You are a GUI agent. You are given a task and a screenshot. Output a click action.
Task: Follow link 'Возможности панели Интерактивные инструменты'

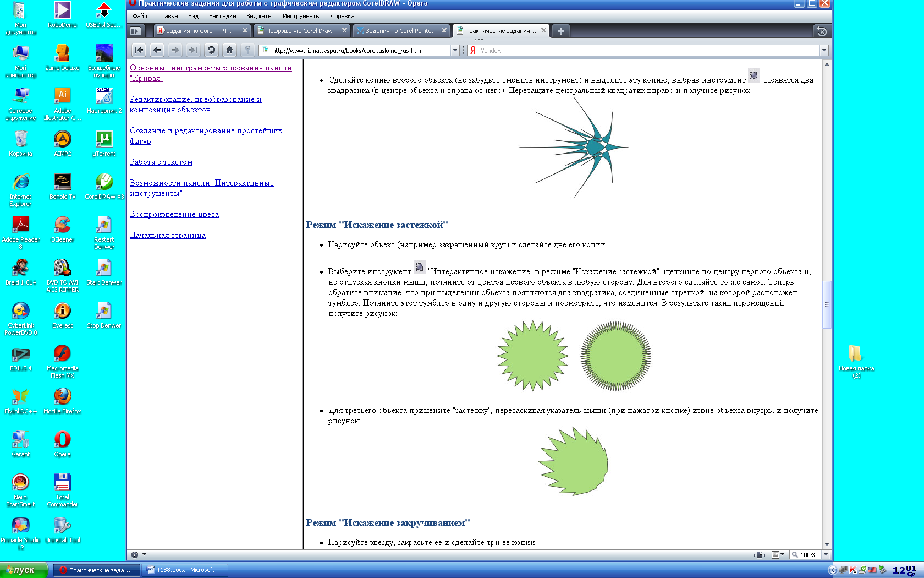[201, 188]
